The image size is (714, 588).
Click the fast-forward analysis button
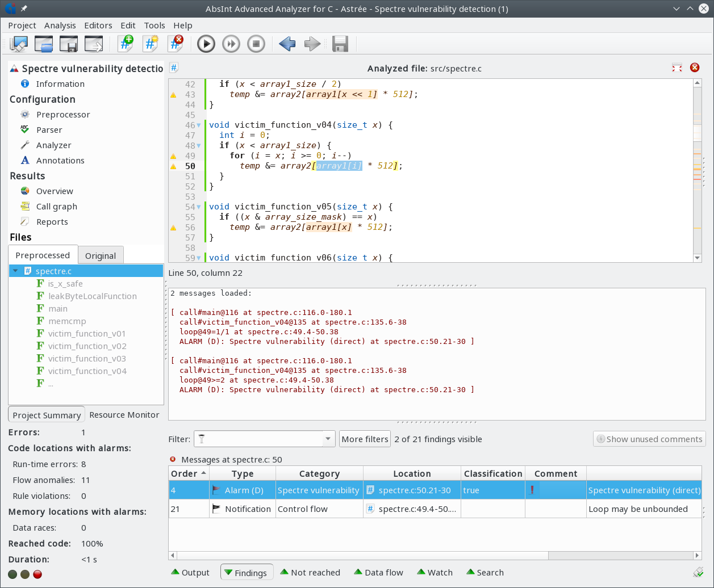[231, 44]
